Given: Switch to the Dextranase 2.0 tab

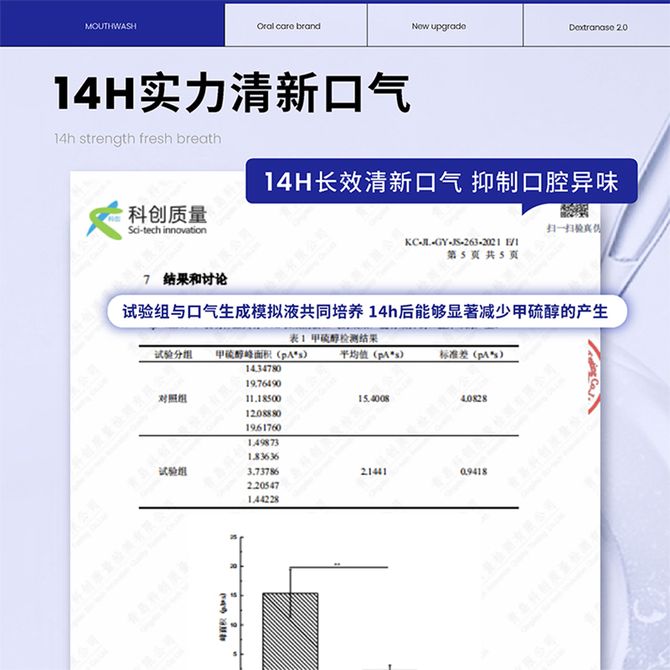Looking at the screenshot, I should click(x=599, y=27).
